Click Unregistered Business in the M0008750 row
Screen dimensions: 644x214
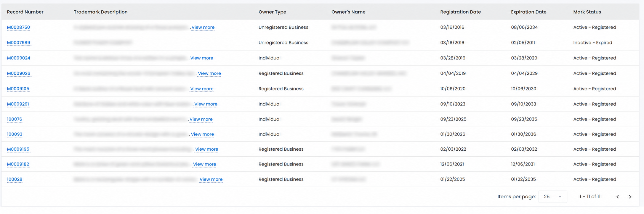(x=283, y=27)
